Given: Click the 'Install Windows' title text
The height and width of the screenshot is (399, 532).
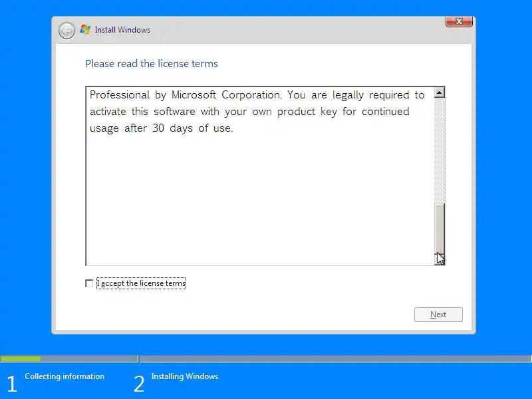Looking at the screenshot, I should 122,30.
